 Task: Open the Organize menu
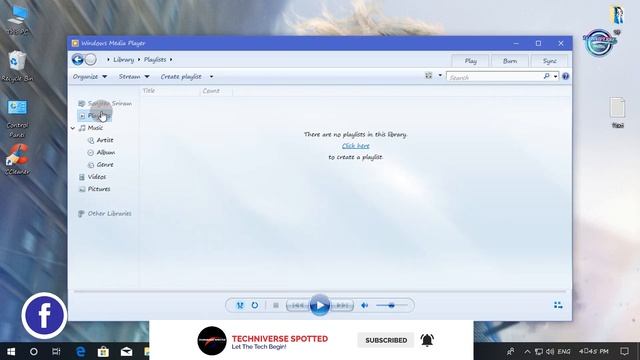click(x=90, y=76)
